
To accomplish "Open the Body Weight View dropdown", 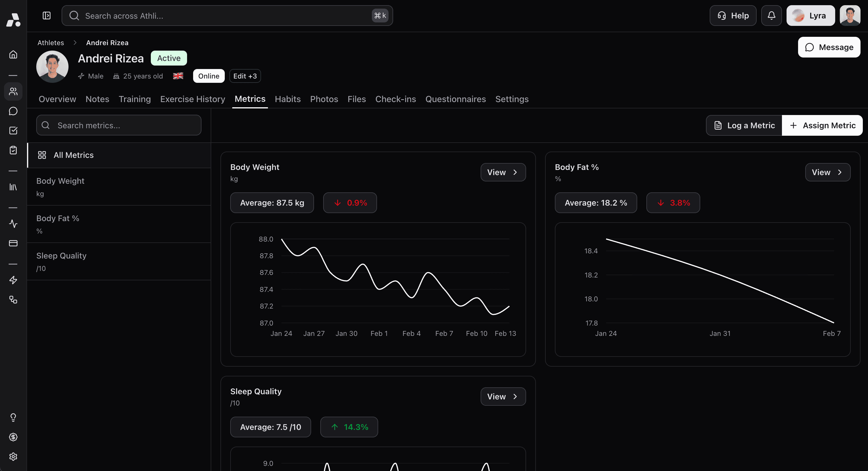I will coord(503,172).
